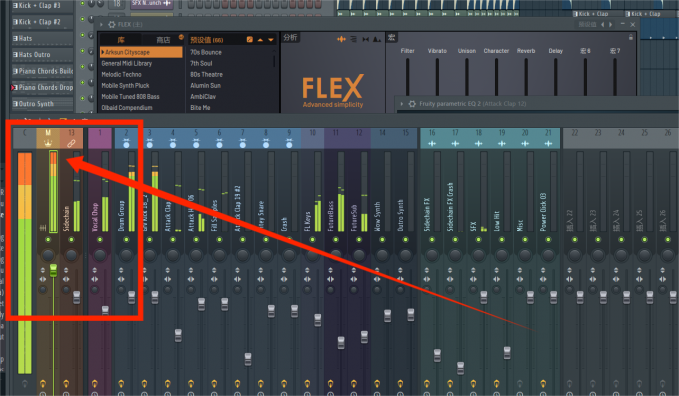Screen dimensions: 679x396
Task: Select the Piano Chords Drop pattern
Action: click(42, 88)
